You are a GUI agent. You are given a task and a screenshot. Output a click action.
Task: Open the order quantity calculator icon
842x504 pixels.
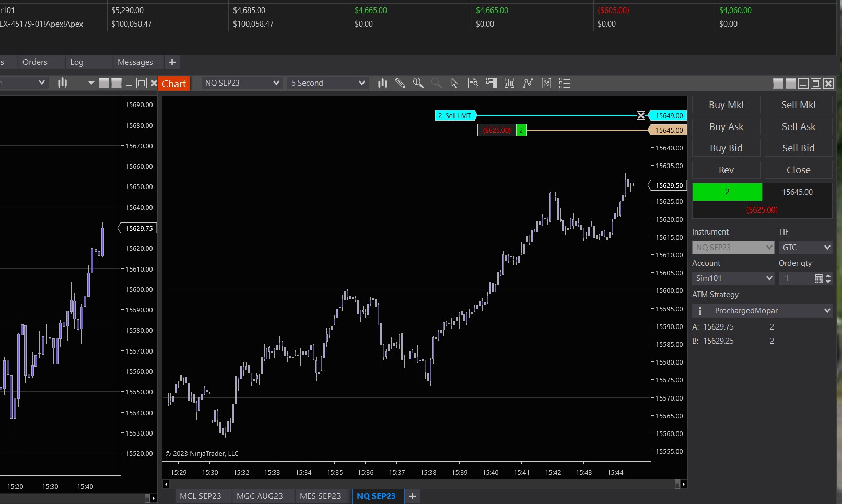(x=818, y=278)
